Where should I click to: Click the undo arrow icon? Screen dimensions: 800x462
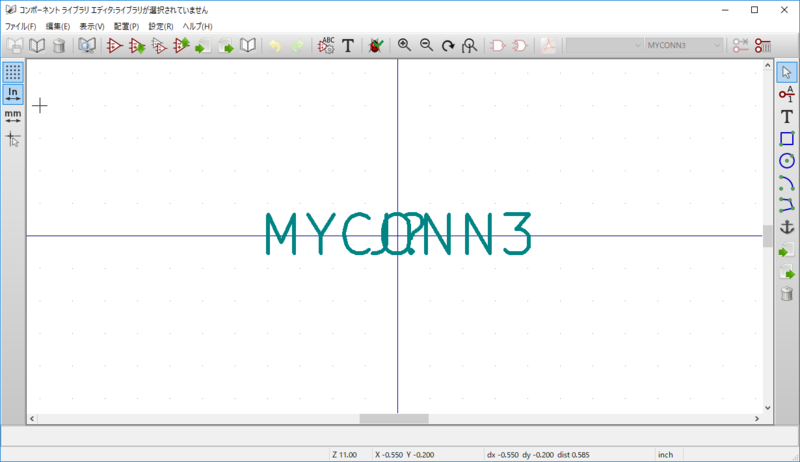tap(275, 45)
